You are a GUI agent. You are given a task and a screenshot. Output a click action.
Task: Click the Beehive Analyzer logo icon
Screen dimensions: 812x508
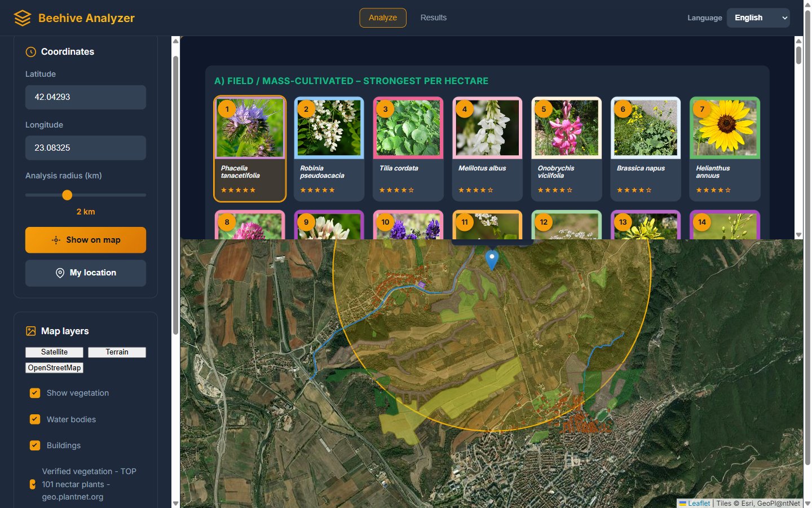click(23, 18)
